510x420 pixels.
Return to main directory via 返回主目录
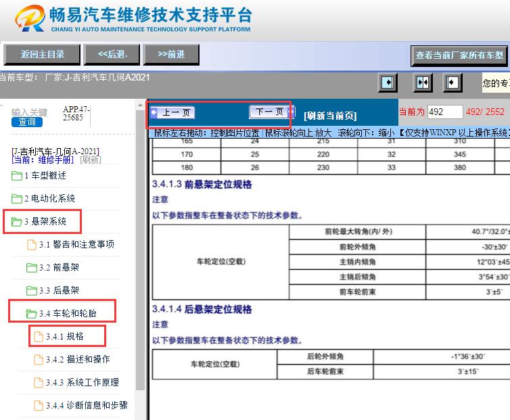click(x=42, y=55)
